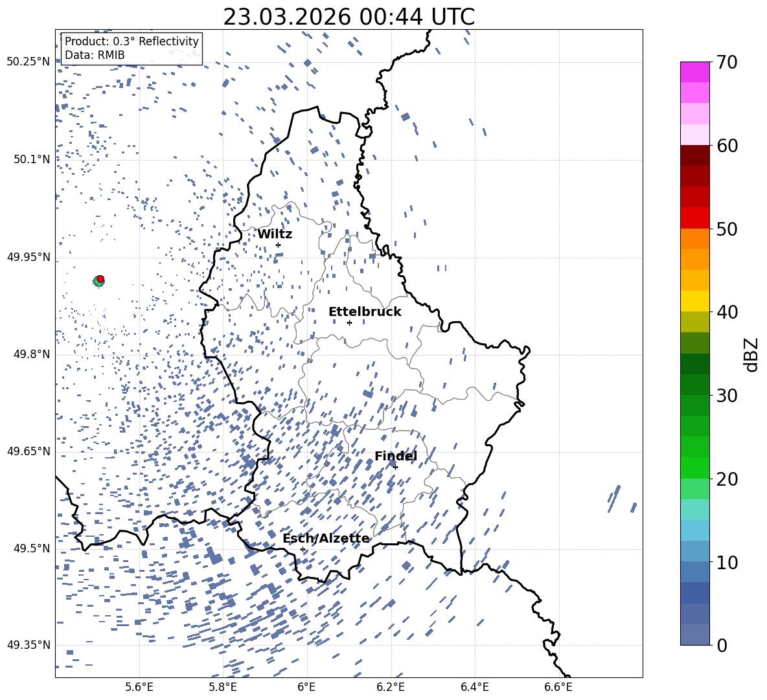The height and width of the screenshot is (700, 767).
Task: Click the Wiltz city label
Action: [275, 234]
